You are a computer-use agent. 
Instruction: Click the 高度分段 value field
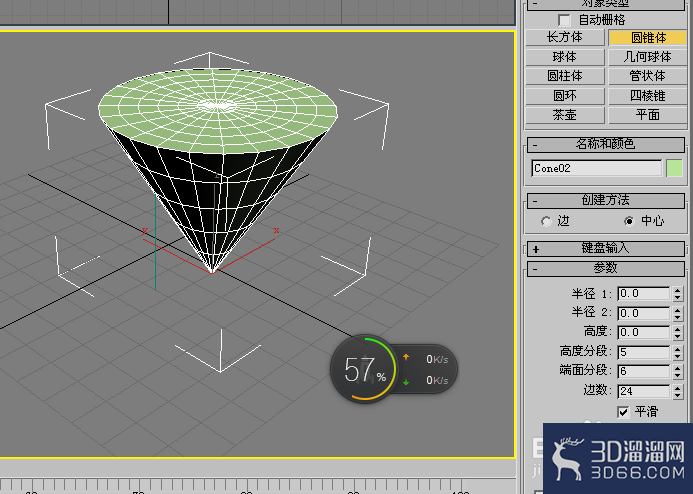click(644, 352)
